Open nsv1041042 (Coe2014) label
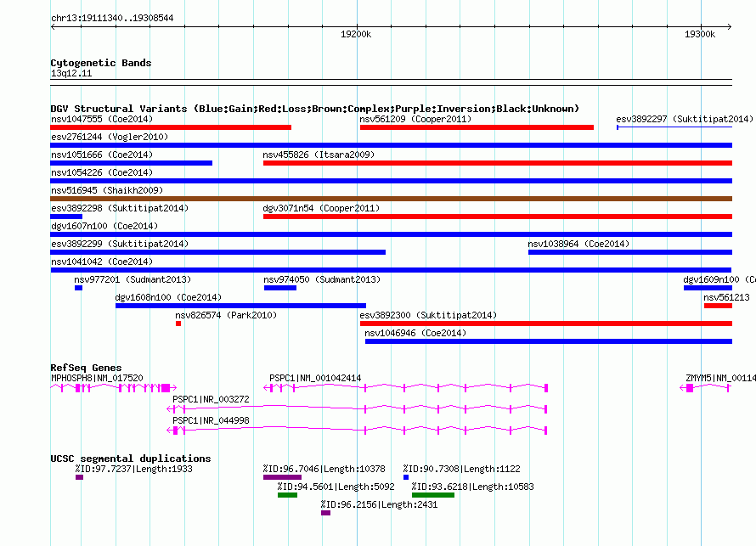756x546 pixels. pyautogui.click(x=102, y=262)
